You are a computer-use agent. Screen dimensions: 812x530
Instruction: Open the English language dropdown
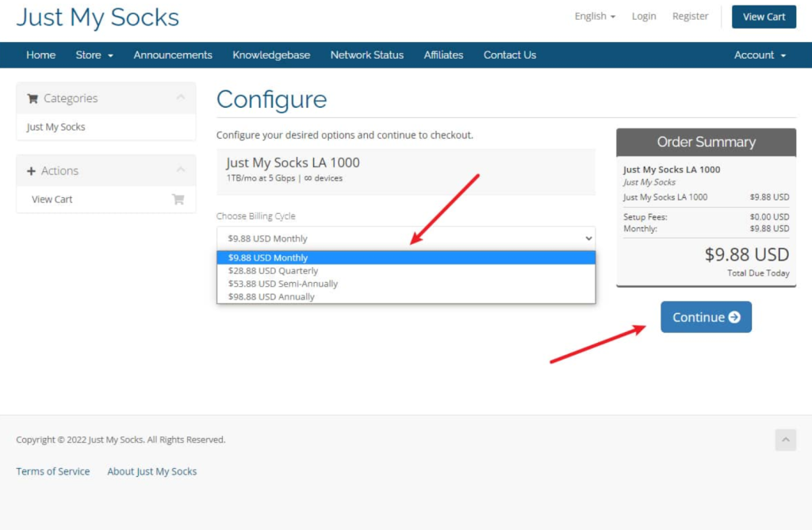pyautogui.click(x=595, y=17)
